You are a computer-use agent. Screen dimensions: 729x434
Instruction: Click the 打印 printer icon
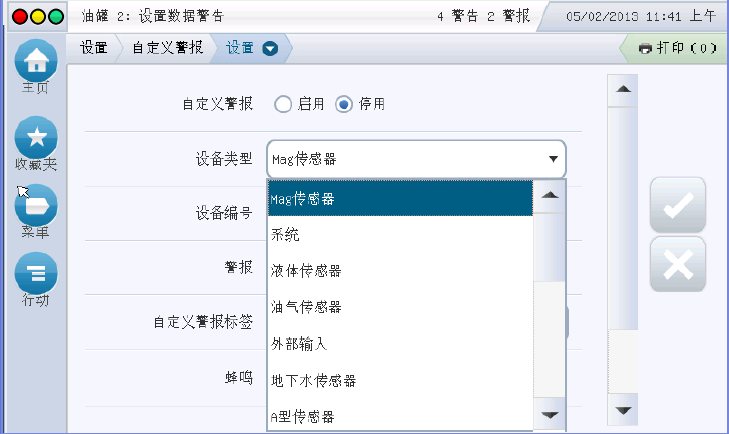645,48
